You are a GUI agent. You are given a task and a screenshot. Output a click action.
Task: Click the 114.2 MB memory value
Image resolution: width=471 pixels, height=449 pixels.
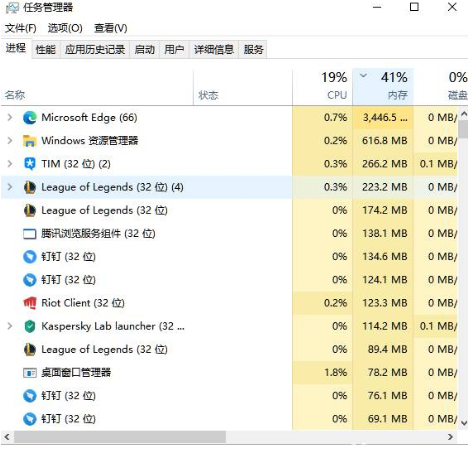(385, 326)
